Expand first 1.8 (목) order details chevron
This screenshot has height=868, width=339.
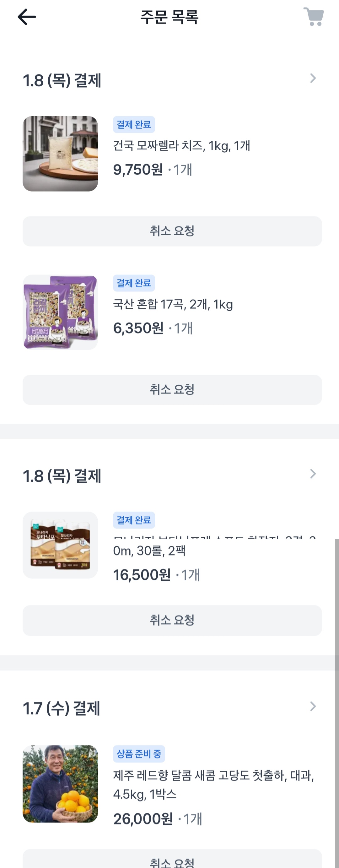[x=313, y=79]
